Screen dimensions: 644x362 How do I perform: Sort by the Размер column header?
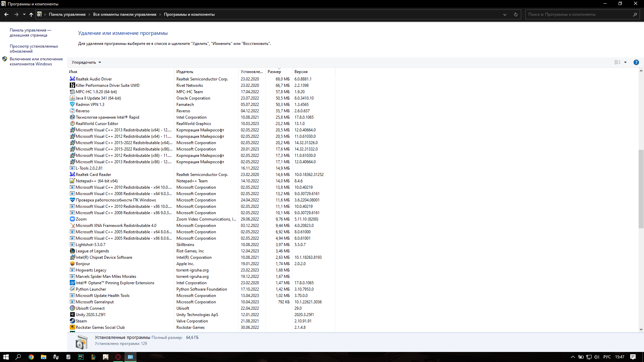[x=279, y=72]
